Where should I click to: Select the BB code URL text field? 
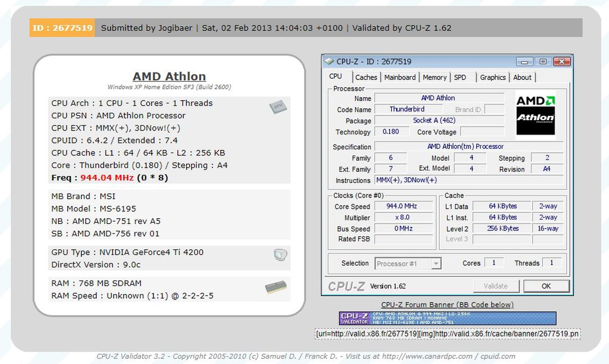[447, 334]
